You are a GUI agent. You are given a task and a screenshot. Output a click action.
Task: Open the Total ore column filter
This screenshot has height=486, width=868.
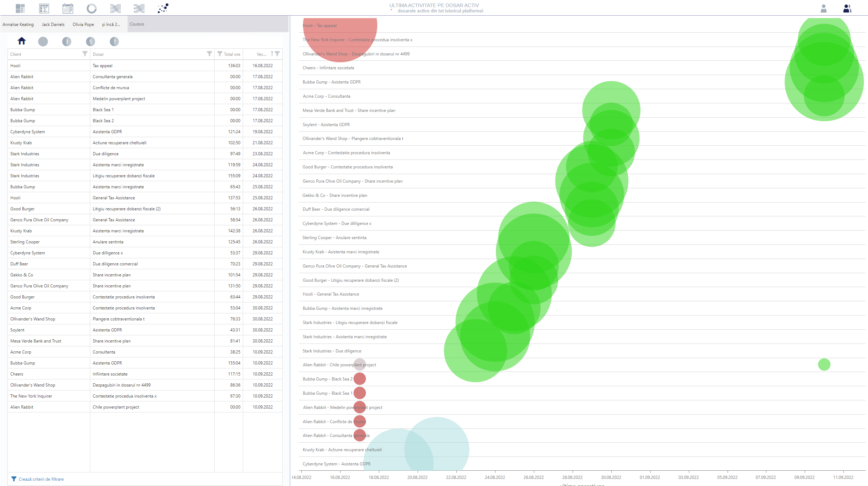[220, 54]
